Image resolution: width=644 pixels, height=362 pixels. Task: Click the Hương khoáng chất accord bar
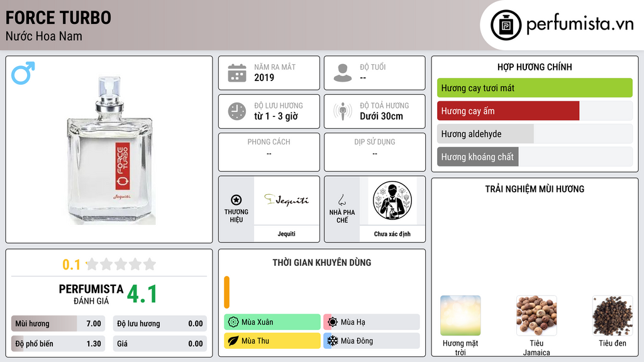535,156
